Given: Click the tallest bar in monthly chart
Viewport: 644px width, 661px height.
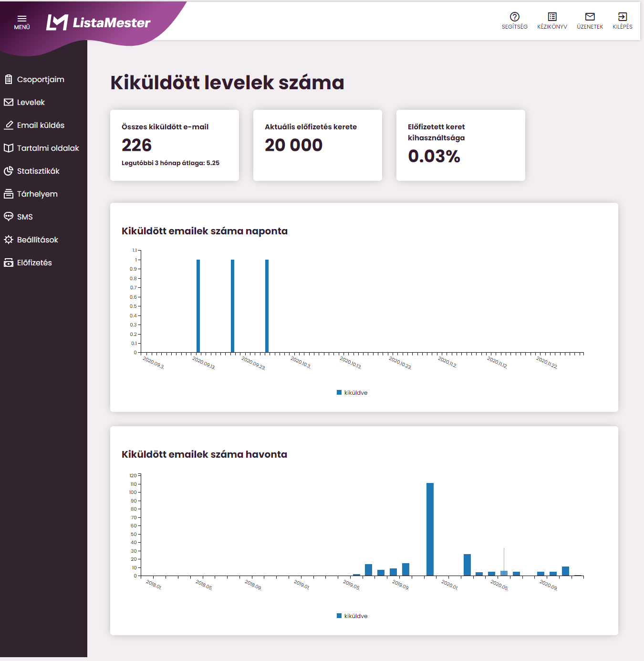Looking at the screenshot, I should [430, 529].
